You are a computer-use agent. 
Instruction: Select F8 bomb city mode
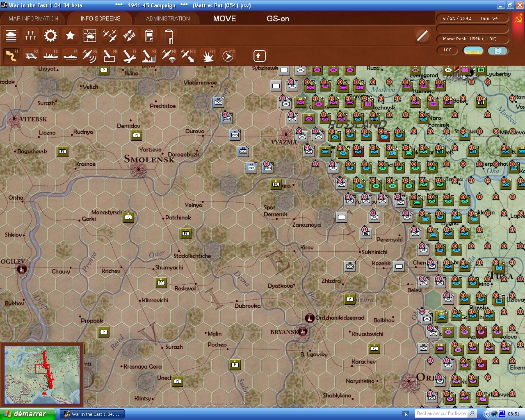click(x=149, y=56)
